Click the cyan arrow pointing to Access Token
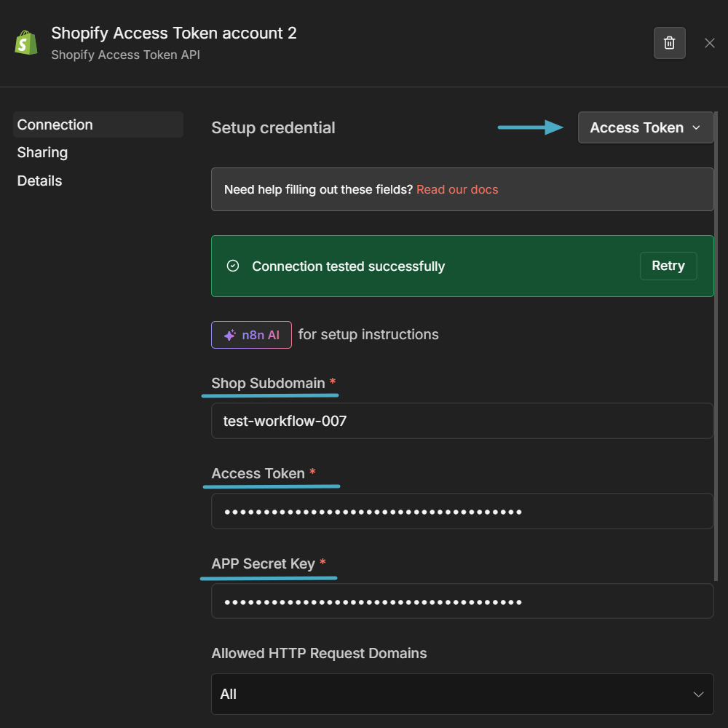728x728 pixels. [x=531, y=127]
